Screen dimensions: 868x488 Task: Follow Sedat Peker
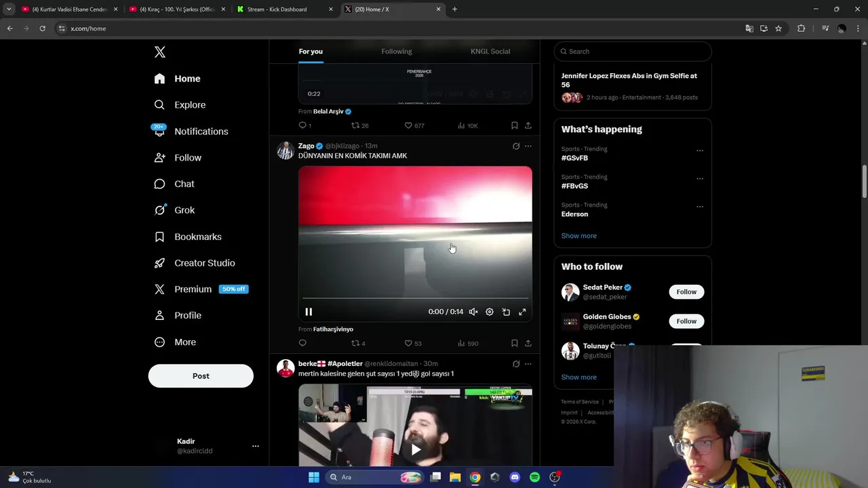686,292
